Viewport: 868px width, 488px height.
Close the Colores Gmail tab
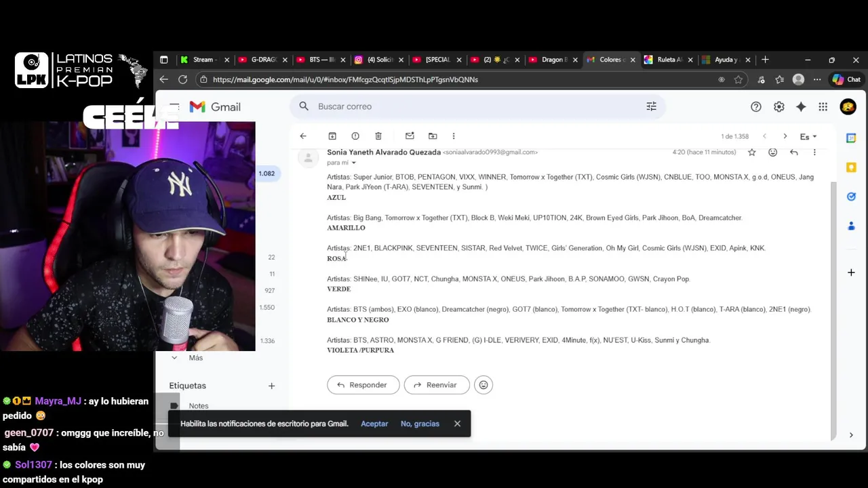[633, 60]
